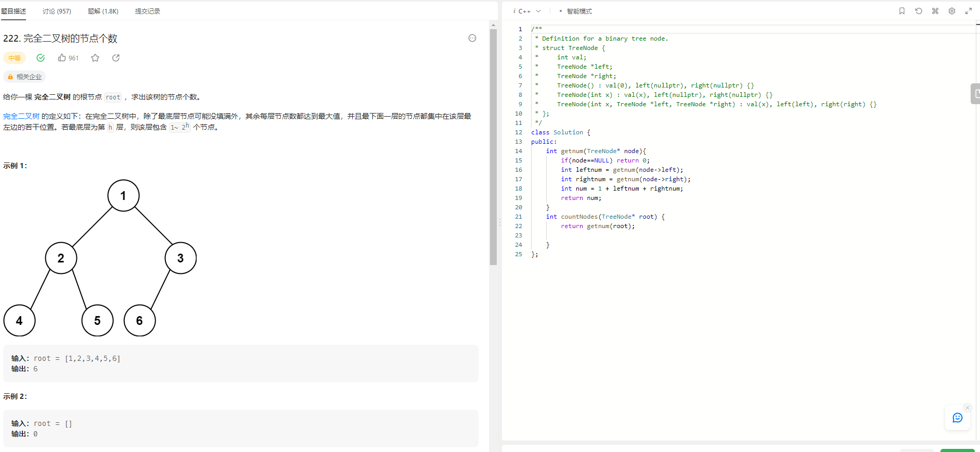Reset code with the restore icon
Screen dimensions: 980x452
pos(919,11)
